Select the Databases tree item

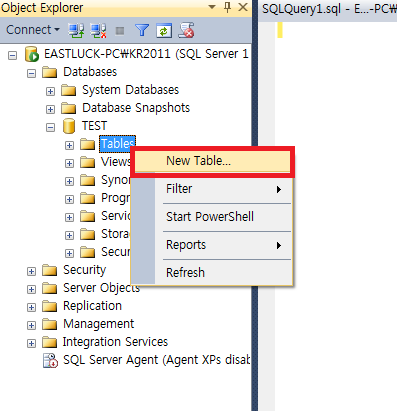[90, 72]
